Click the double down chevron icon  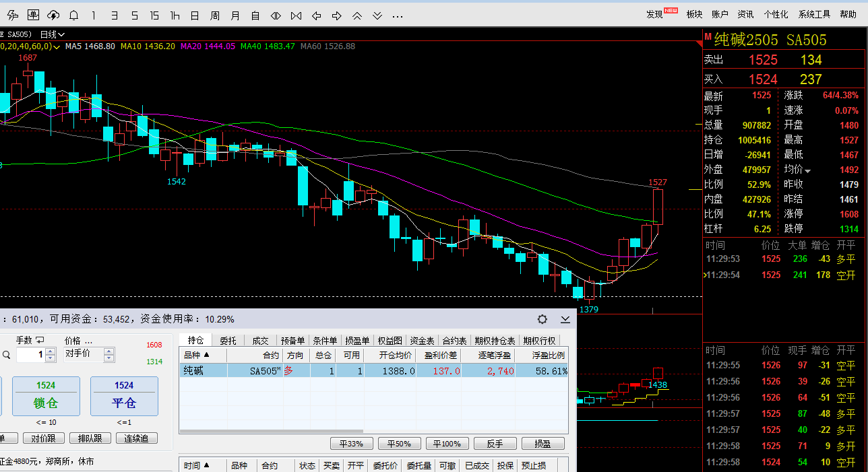pos(377,15)
